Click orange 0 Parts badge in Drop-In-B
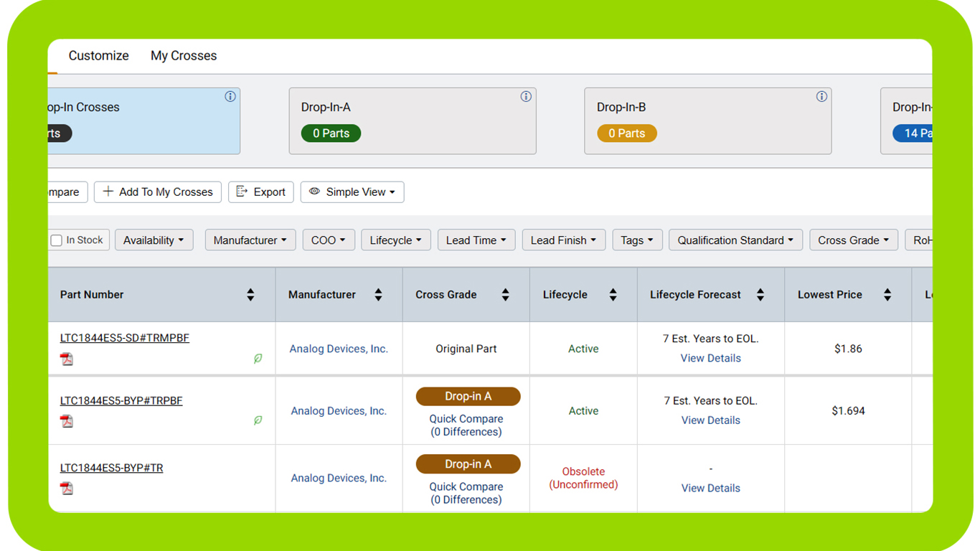980x551 pixels. tap(627, 133)
